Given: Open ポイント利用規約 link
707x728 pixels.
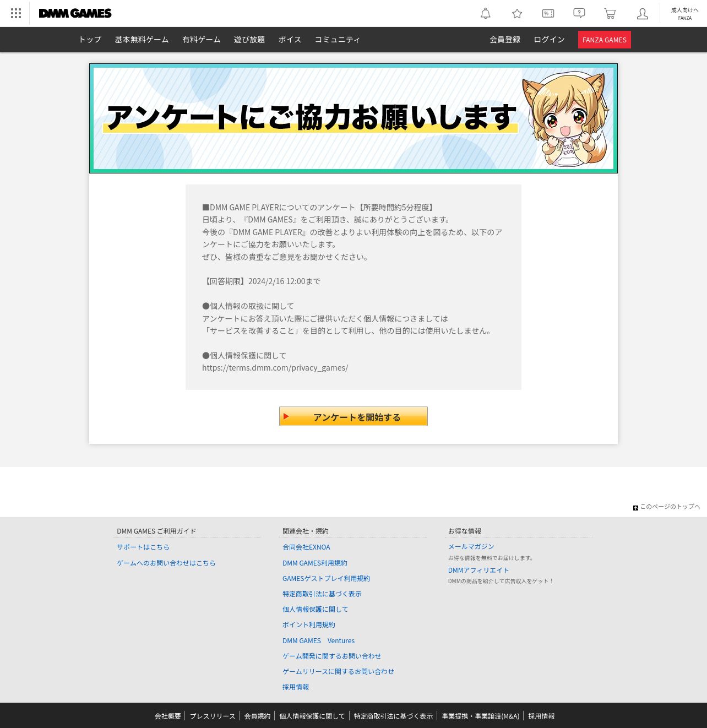Looking at the screenshot, I should point(309,624).
